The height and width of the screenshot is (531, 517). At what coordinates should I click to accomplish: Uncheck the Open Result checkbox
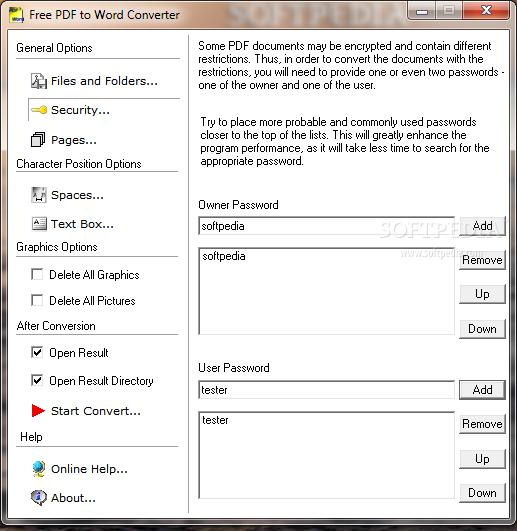(x=37, y=352)
